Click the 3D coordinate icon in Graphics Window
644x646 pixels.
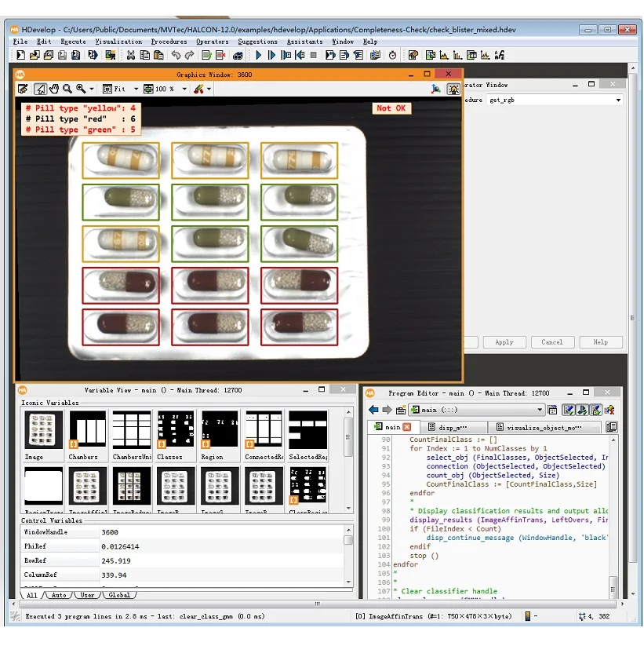tap(435, 89)
